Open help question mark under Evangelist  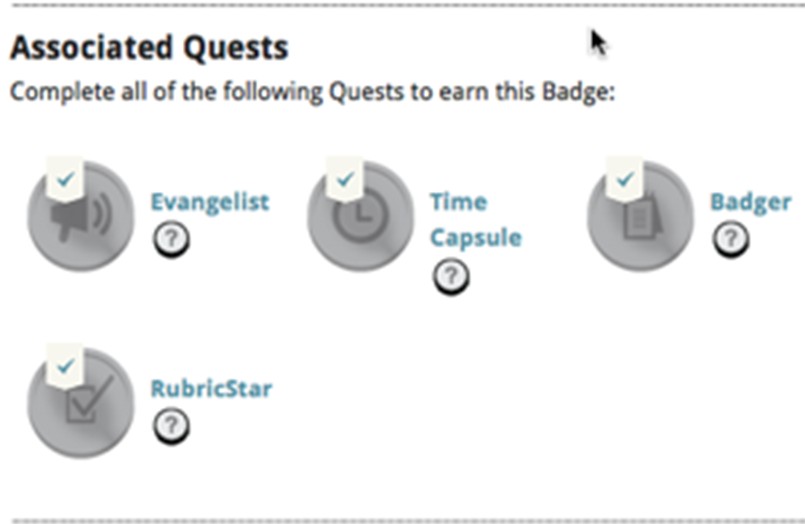click(x=171, y=238)
